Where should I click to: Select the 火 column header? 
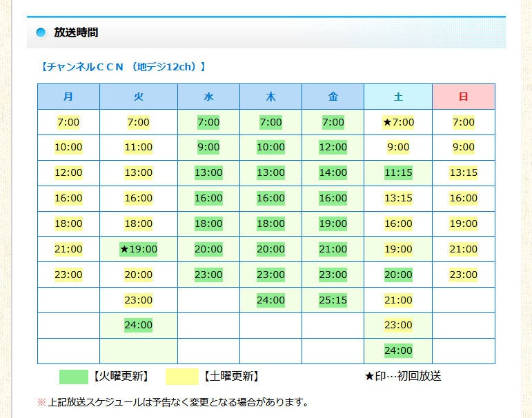139,97
